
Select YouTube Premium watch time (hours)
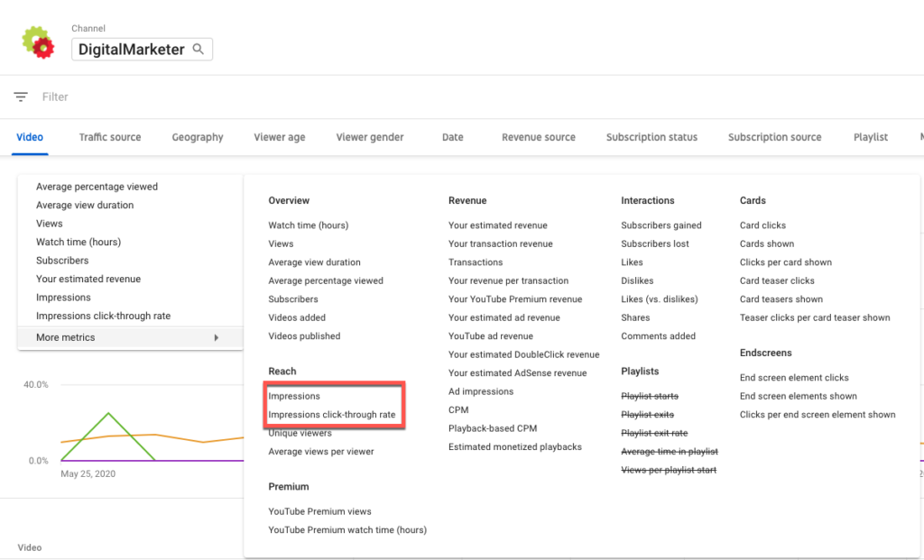click(347, 530)
